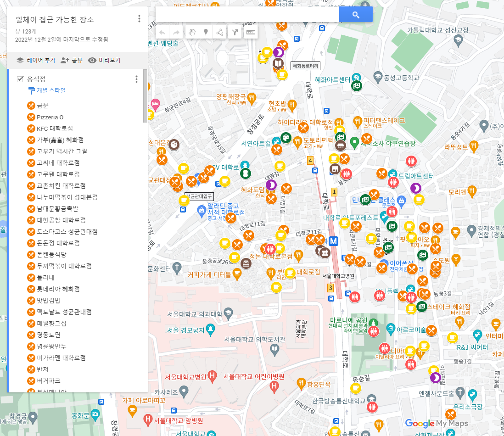Click the 서울대학교병원 red H hospital icon

(212, 376)
